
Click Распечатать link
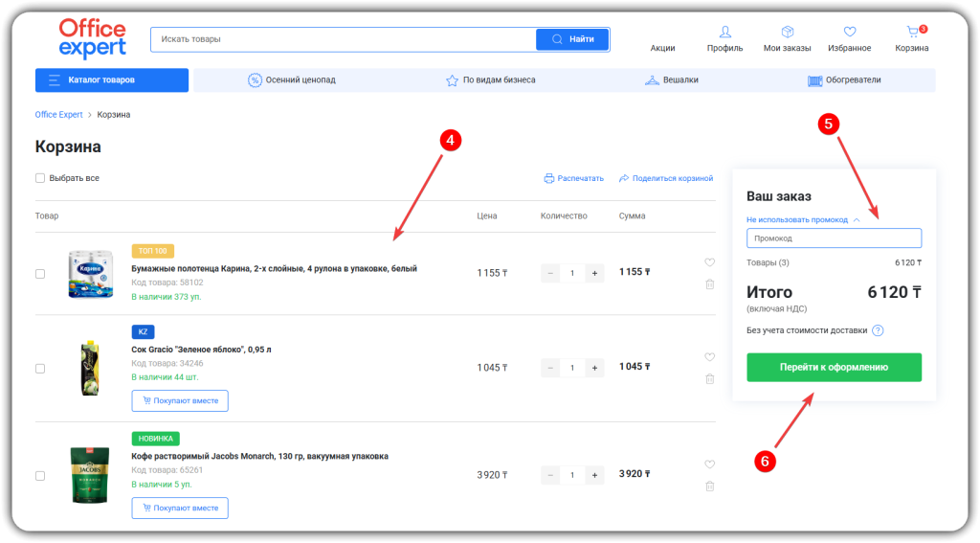click(574, 178)
